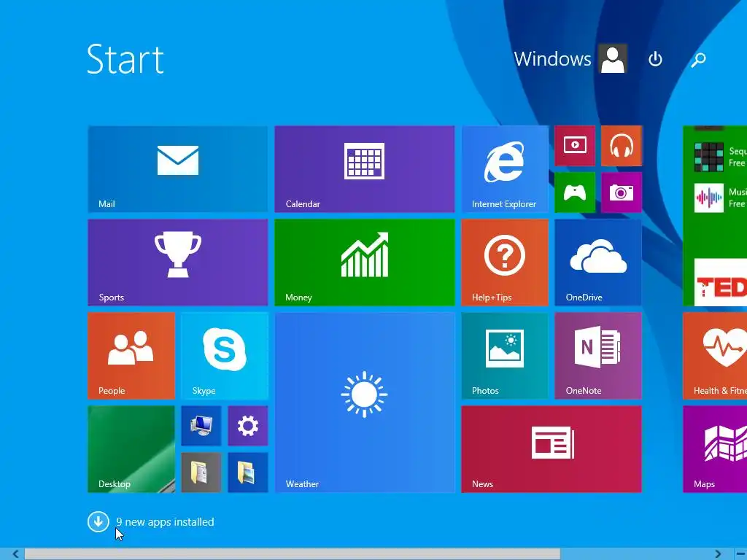Click the user account picture
The image size is (747, 560).
click(x=613, y=59)
